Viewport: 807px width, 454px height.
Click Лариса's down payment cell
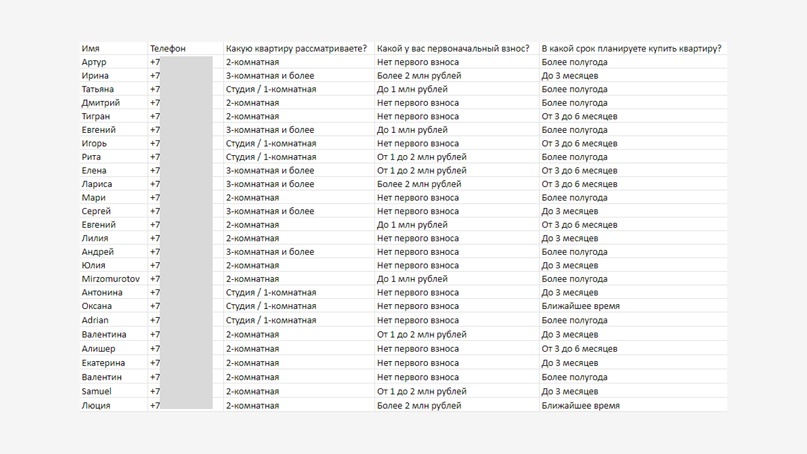pos(419,184)
